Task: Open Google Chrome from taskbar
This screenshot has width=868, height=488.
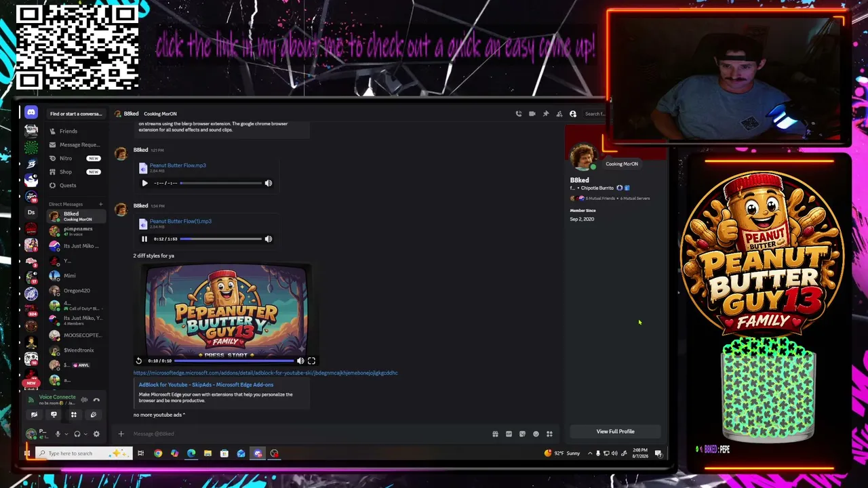Action: [158, 453]
